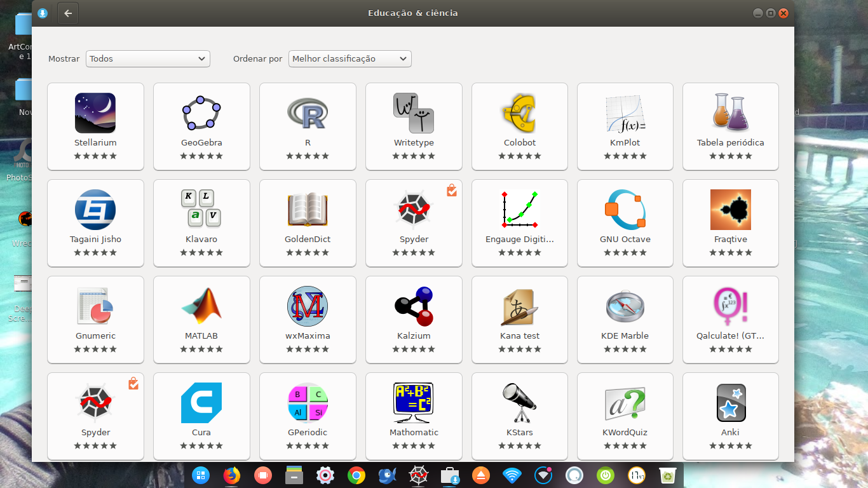Open the trash bin in the dock
This screenshot has height=488, width=868.
point(667,475)
